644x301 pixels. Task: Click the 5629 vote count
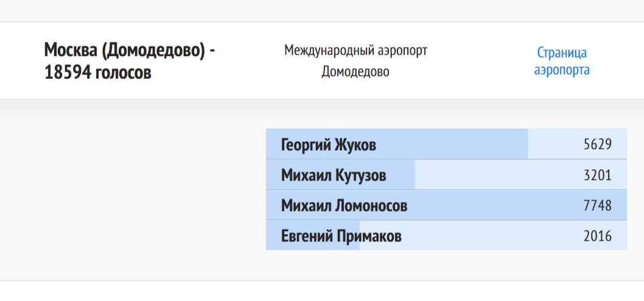(598, 144)
